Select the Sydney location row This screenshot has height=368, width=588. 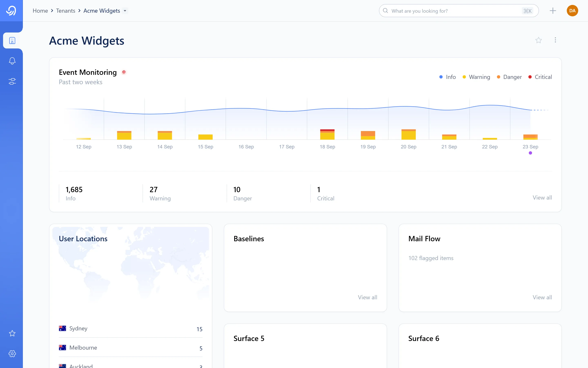coord(130,329)
